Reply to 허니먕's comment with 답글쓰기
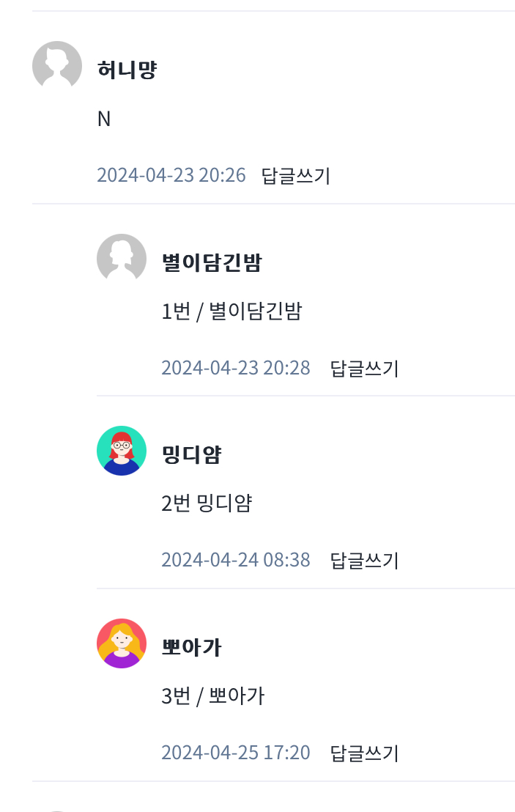This screenshot has height=812, width=515. point(296,176)
